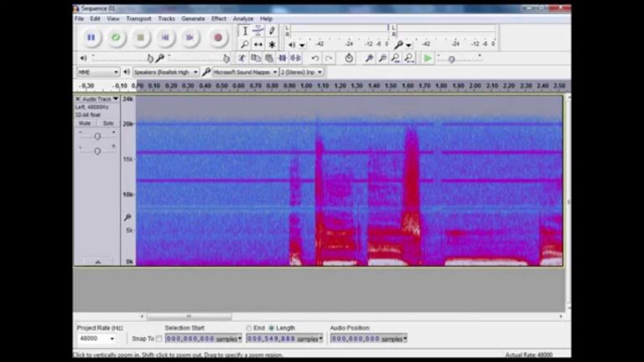The height and width of the screenshot is (362, 644).
Task: Click the Skip to Start button
Action: coord(165,38)
